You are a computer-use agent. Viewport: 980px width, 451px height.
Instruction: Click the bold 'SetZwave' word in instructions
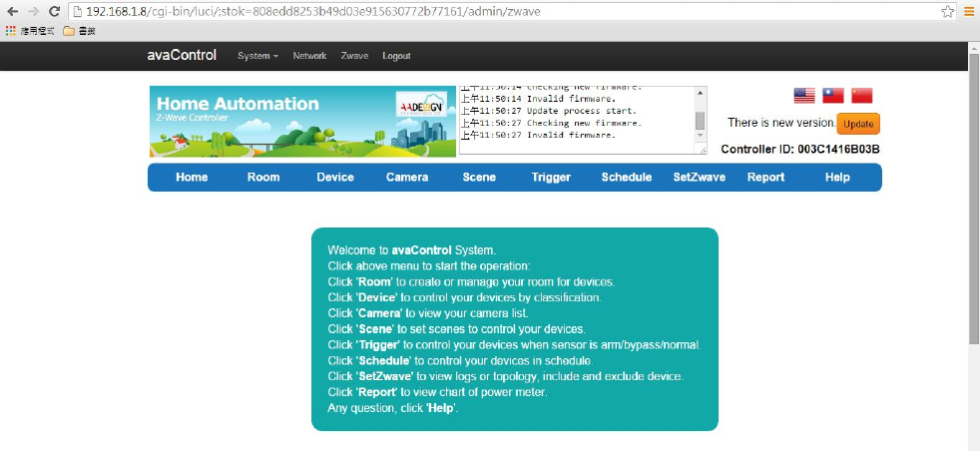pyautogui.click(x=385, y=377)
